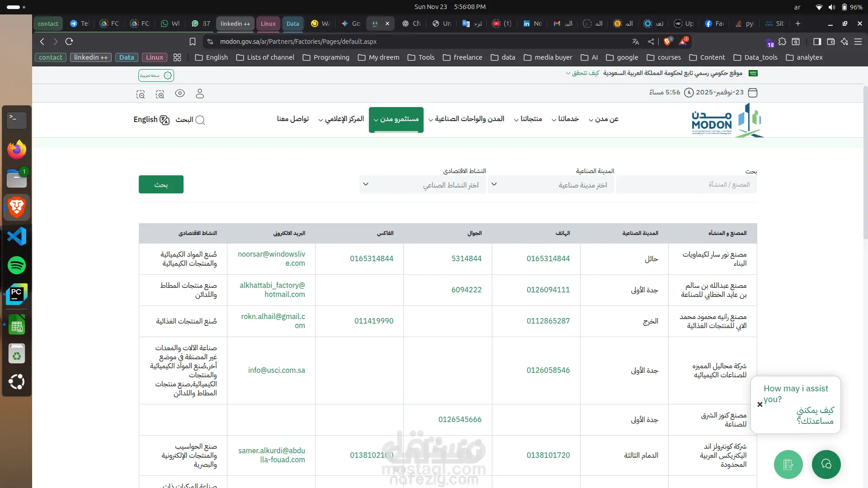Screen dimensions: 868x488
Task: Close the 'How may i assist you?' popup
Action: (x=760, y=404)
